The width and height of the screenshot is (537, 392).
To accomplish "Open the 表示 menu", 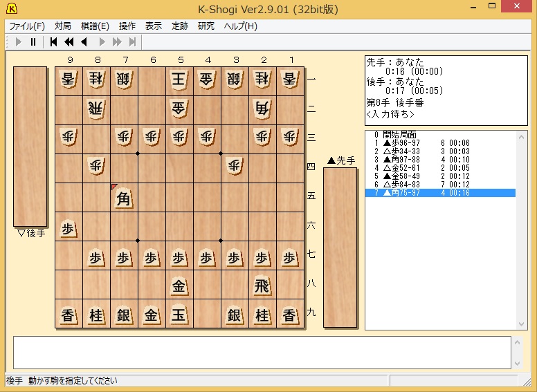I will [153, 26].
